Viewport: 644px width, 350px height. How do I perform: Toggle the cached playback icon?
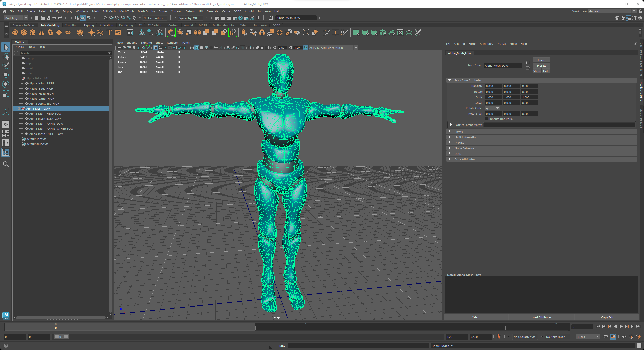coord(613,337)
